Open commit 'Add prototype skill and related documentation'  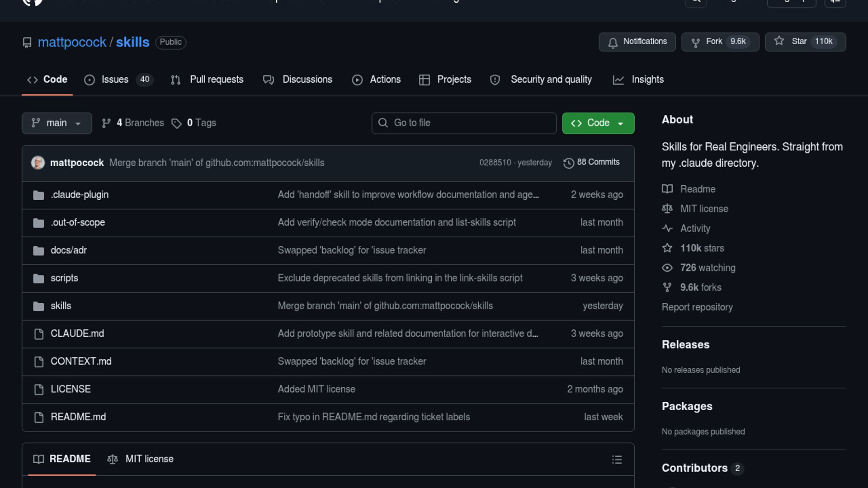[408, 333]
